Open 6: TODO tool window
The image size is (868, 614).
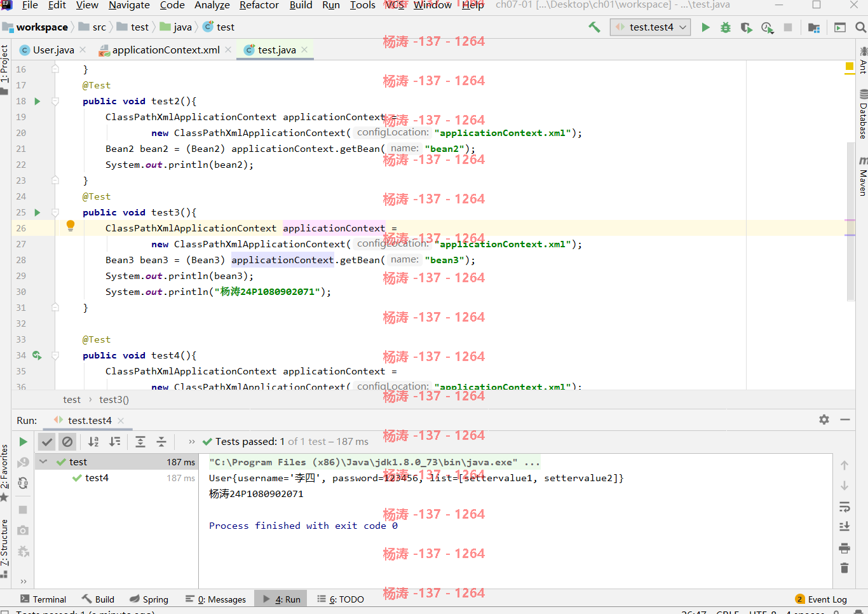341,599
